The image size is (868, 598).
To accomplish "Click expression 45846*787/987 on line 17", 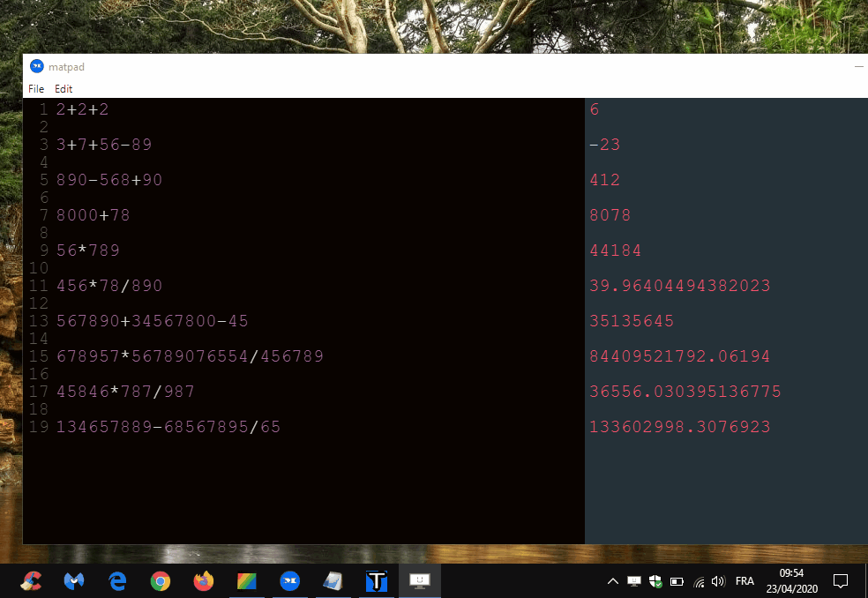I will 125,392.
